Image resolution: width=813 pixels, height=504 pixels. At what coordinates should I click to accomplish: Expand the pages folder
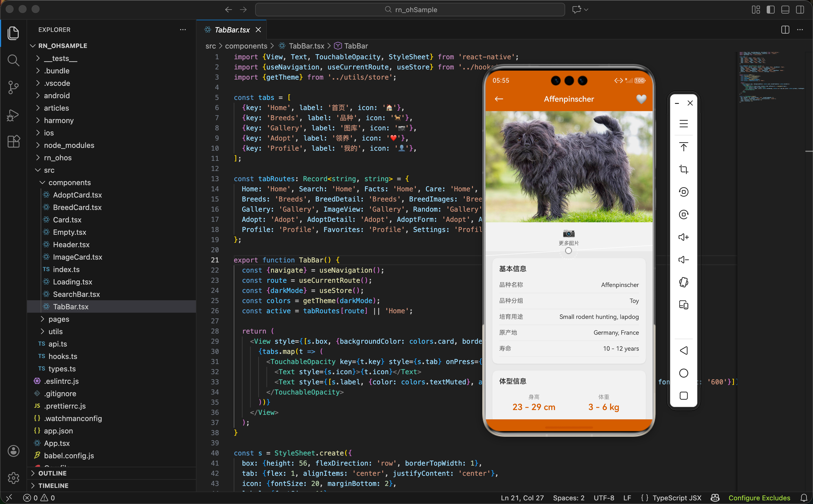coord(59,319)
